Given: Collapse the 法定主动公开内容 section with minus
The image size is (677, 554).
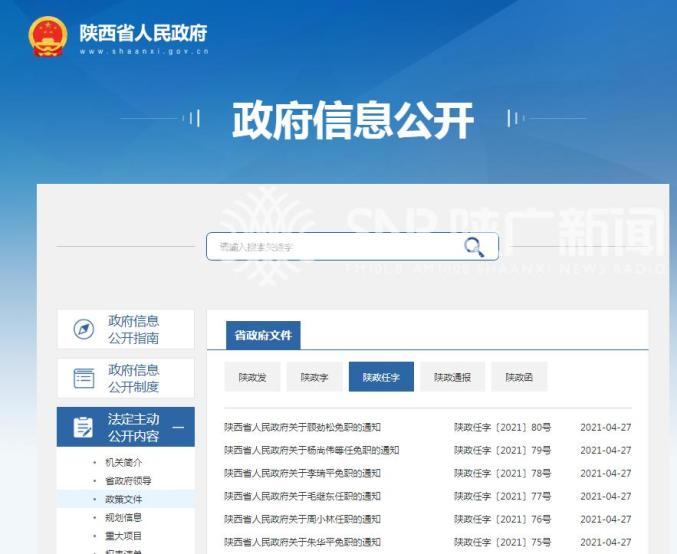Looking at the screenshot, I should [177, 427].
